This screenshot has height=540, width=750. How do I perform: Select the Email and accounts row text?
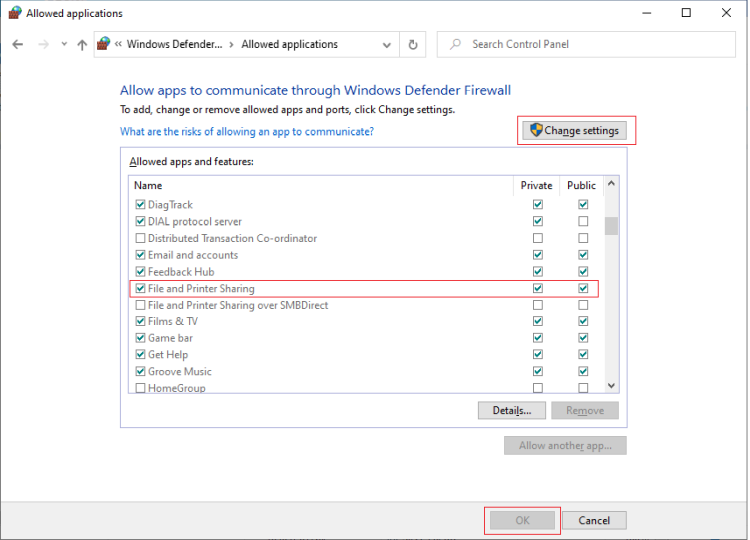click(193, 255)
